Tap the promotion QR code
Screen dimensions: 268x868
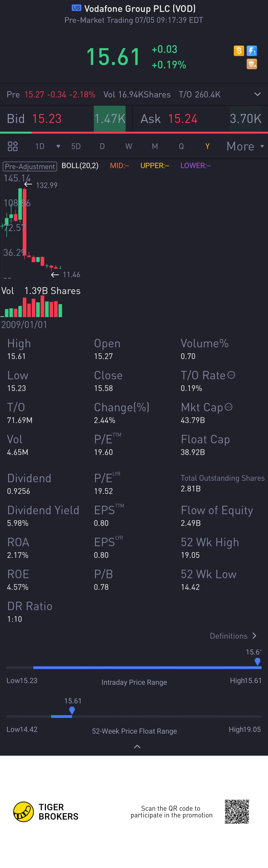[x=237, y=811]
